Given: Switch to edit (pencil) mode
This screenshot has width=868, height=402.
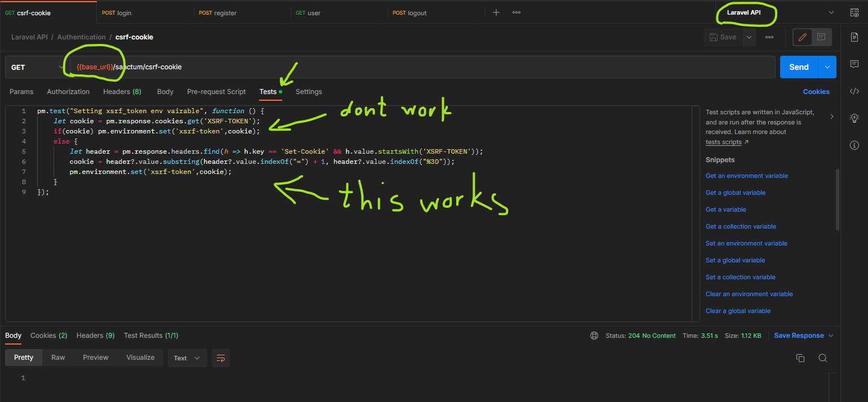Looking at the screenshot, I should pos(803,37).
